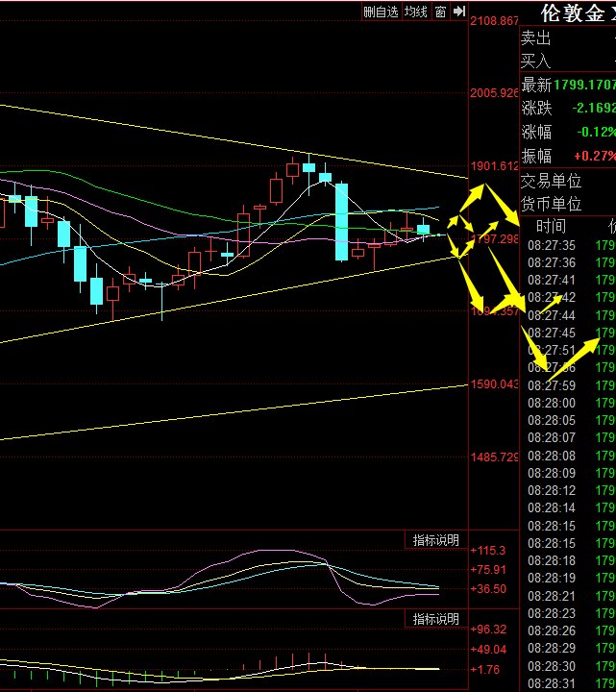
Task: Select the tick row 08:28:23
Action: [x=568, y=613]
